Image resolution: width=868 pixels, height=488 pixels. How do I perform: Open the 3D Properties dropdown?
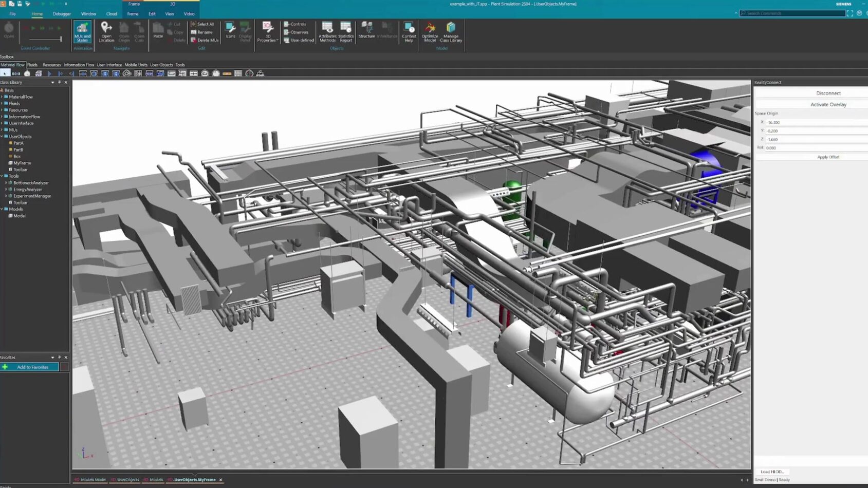[x=267, y=32]
